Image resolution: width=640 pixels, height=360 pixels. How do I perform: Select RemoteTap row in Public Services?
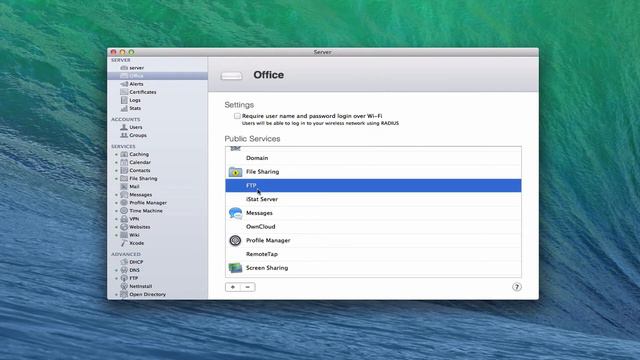[x=373, y=254]
